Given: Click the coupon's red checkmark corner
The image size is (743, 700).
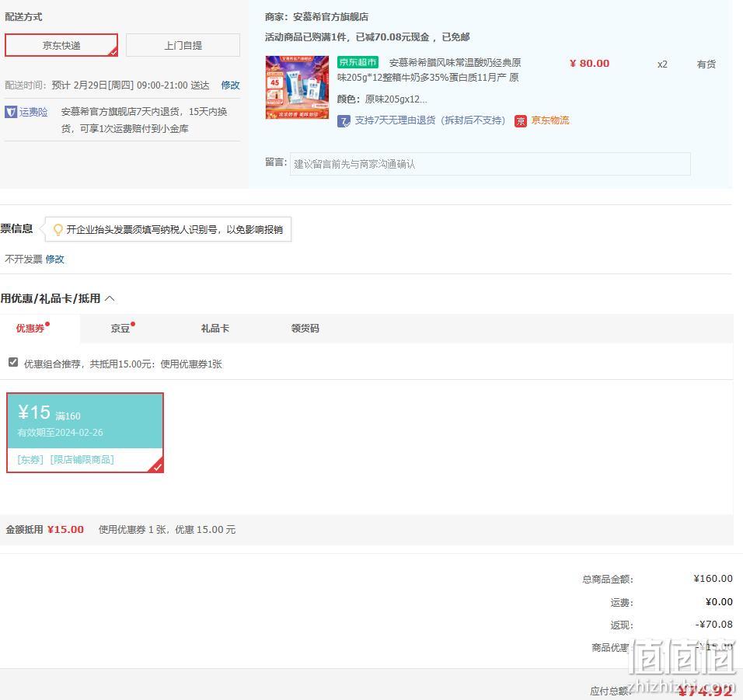Looking at the screenshot, I should point(157,466).
